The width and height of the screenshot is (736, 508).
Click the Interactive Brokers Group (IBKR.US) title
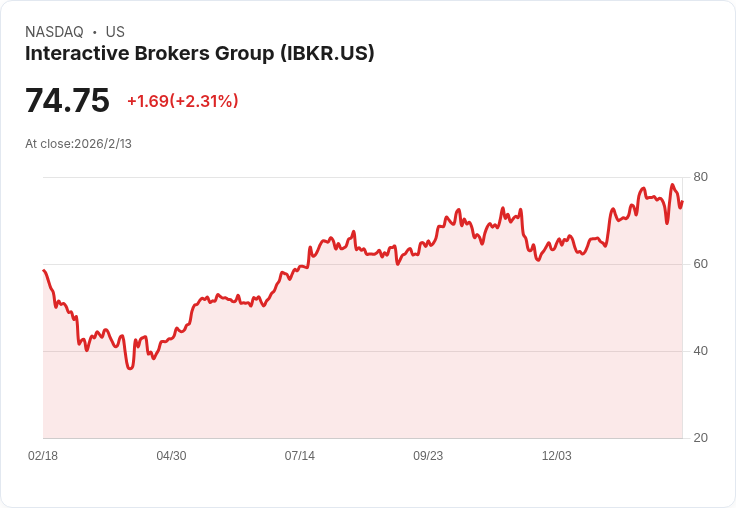click(199, 54)
